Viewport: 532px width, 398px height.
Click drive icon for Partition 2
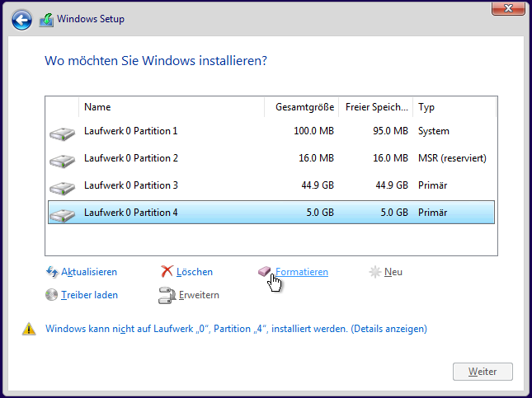click(62, 161)
